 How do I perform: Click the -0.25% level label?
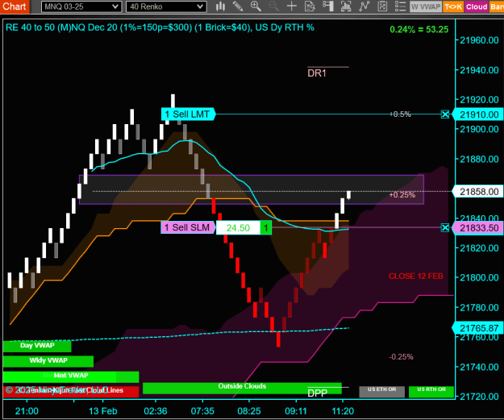(401, 356)
